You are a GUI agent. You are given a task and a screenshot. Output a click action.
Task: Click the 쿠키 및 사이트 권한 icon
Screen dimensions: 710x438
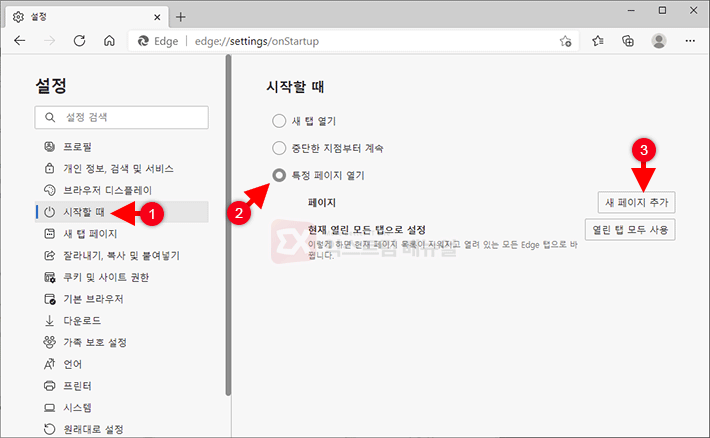coord(49,277)
